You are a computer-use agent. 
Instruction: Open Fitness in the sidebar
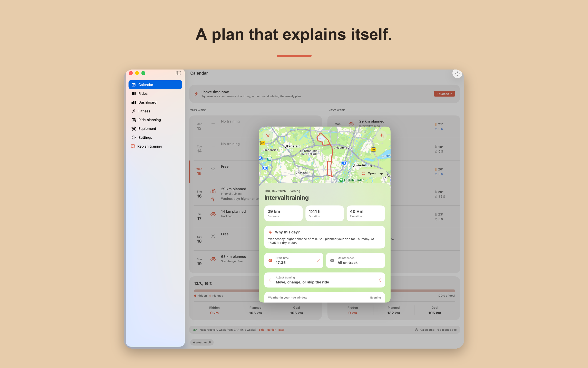click(x=155, y=111)
